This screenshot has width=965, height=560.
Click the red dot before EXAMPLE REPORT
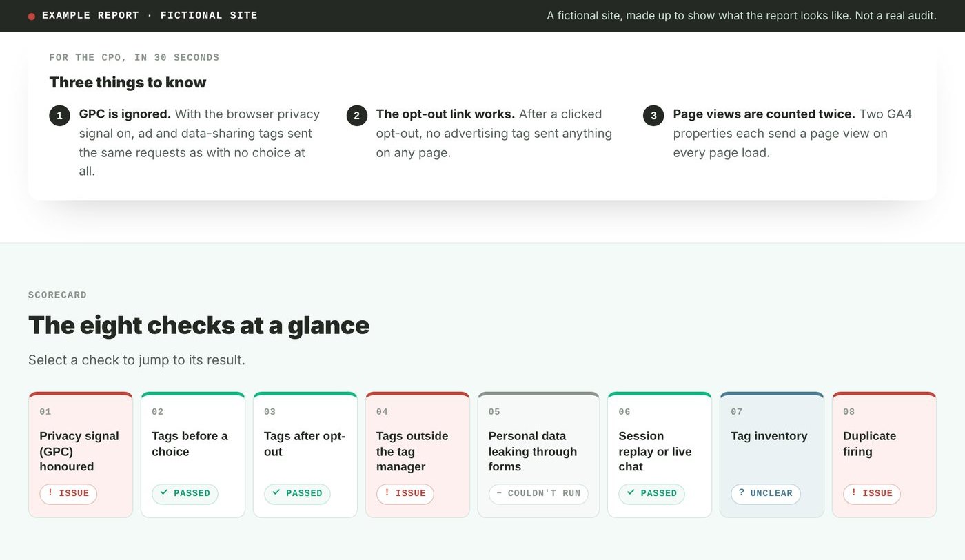pyautogui.click(x=32, y=17)
